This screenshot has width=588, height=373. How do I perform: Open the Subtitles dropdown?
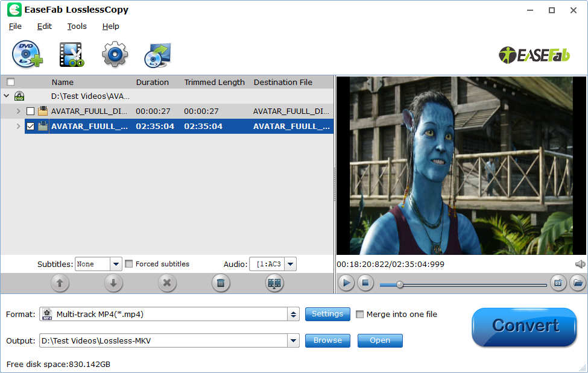(116, 265)
